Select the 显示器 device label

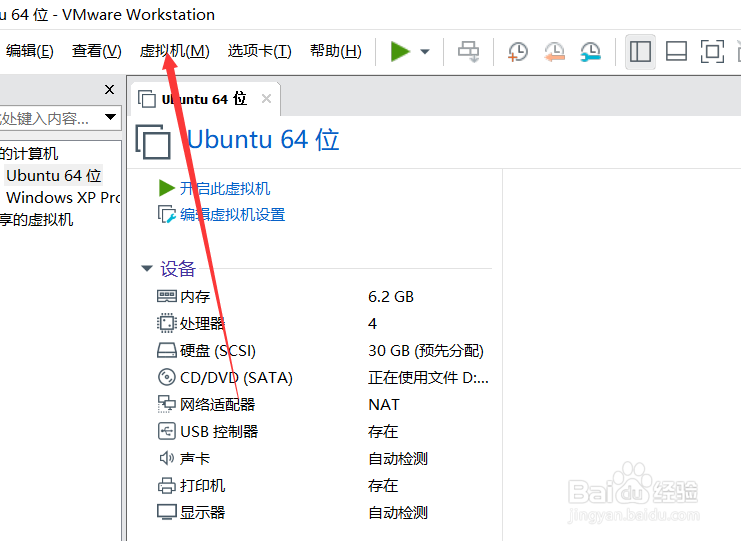(202, 512)
